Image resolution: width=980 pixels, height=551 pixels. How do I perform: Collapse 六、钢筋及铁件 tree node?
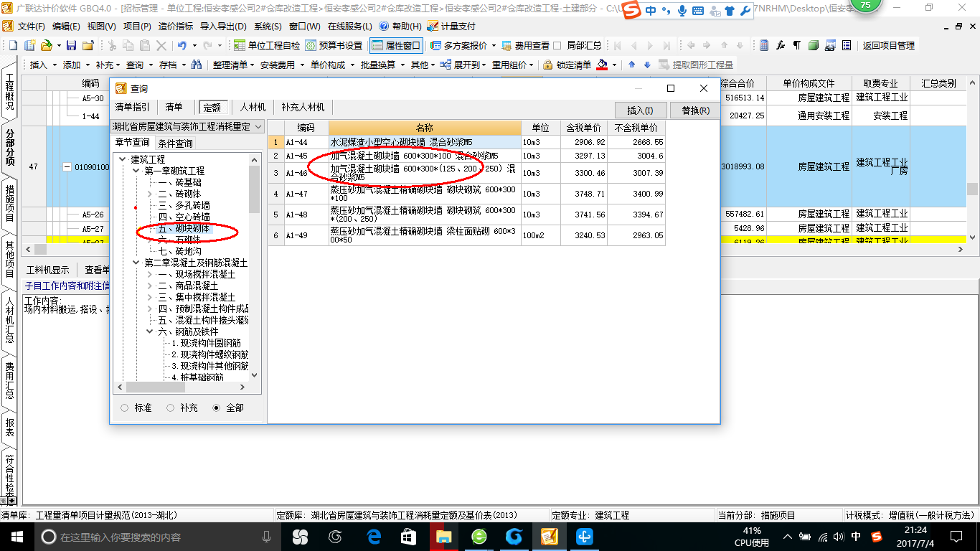pyautogui.click(x=150, y=331)
